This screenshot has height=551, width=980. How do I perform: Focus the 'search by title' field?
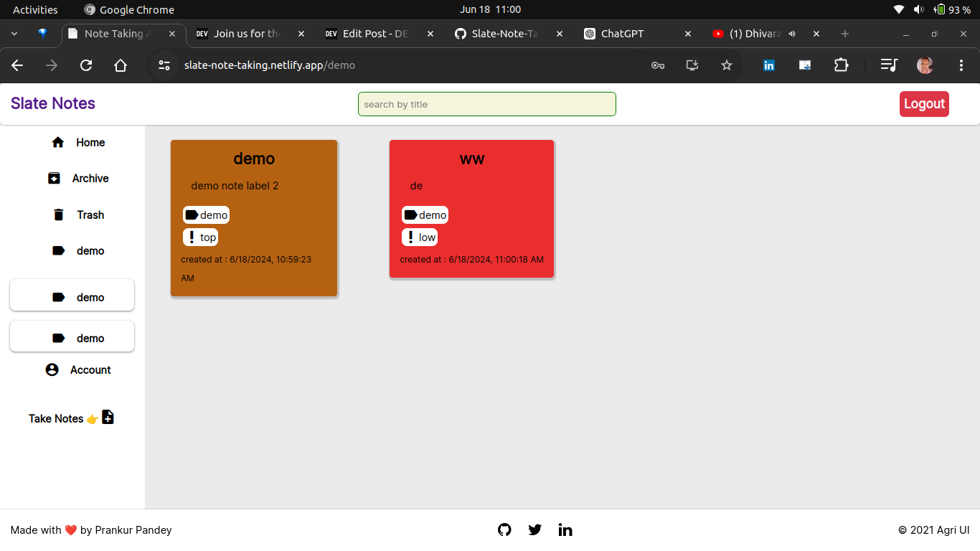487,104
